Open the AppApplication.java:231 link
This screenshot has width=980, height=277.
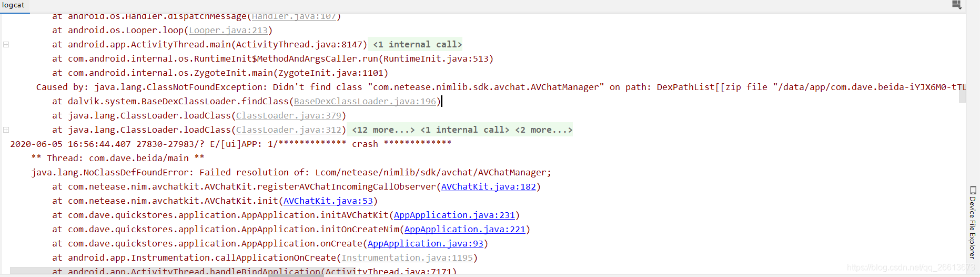[454, 215]
